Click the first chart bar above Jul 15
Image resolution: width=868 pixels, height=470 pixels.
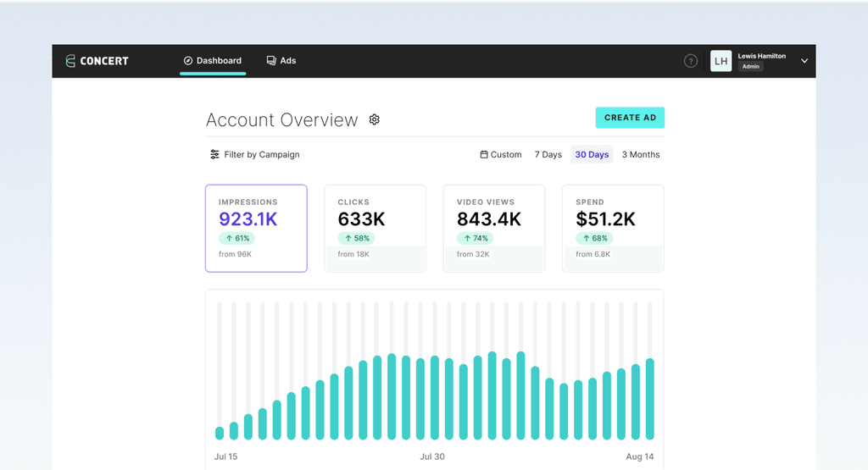click(220, 433)
